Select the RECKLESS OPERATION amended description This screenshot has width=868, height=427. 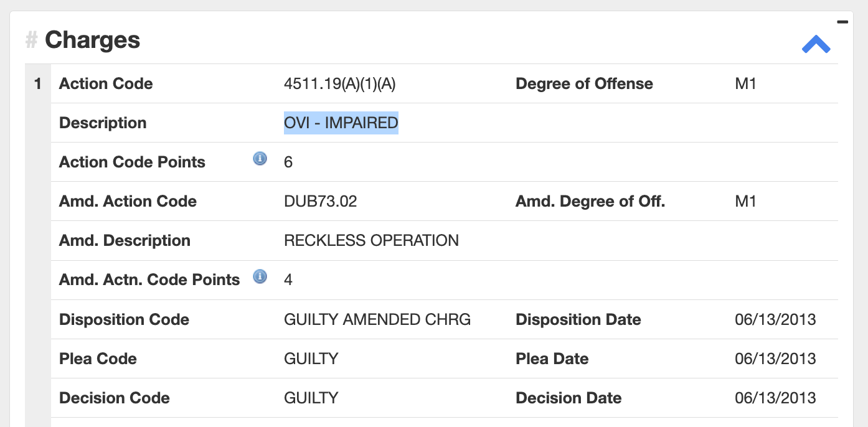click(371, 240)
